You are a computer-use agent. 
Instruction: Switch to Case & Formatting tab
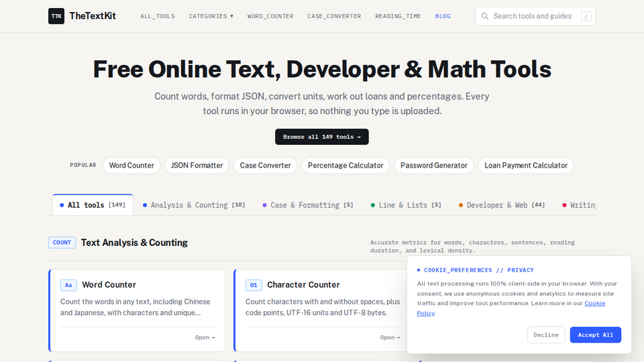[x=308, y=205]
